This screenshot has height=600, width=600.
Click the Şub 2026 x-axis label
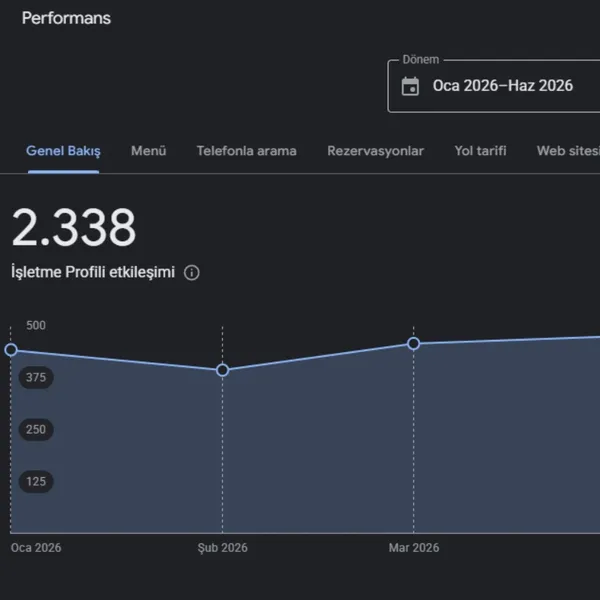pyautogui.click(x=222, y=548)
